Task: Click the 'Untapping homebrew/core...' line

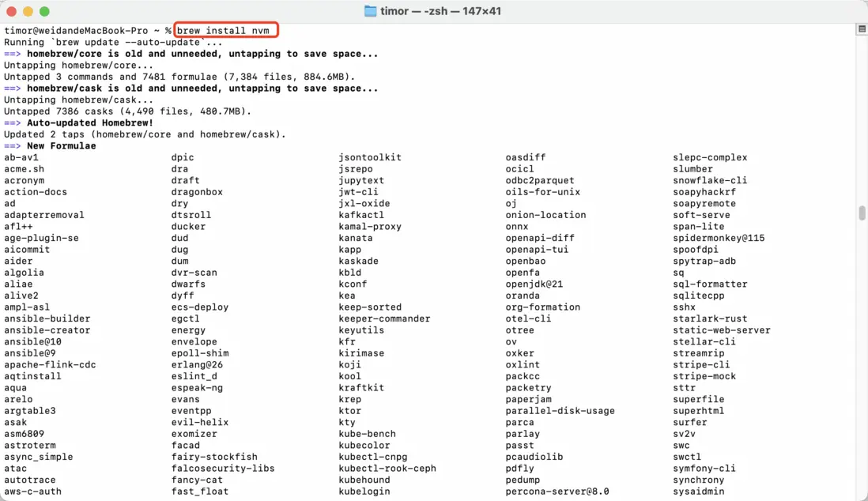Action: pyautogui.click(x=78, y=66)
